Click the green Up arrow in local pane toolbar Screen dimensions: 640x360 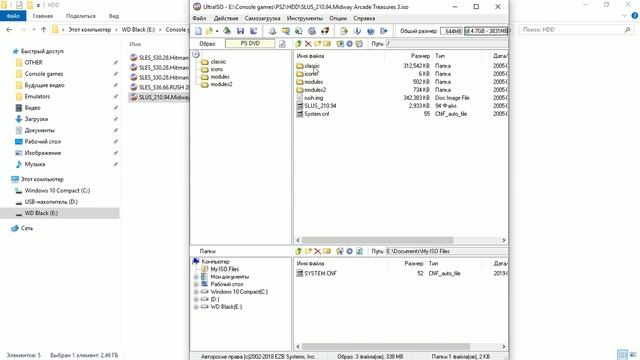point(299,251)
